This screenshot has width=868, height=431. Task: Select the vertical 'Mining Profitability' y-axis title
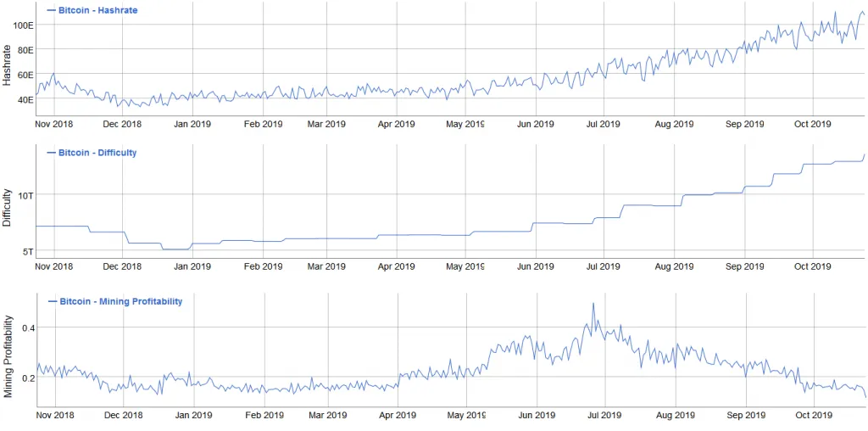point(7,356)
